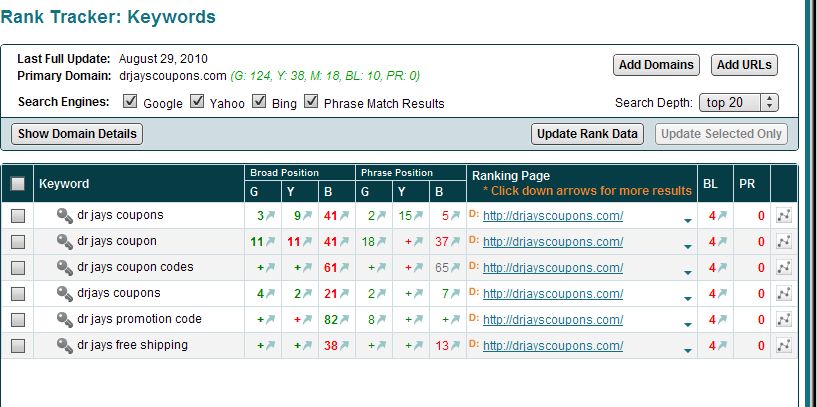Image resolution: width=817 pixels, height=407 pixels.
Task: Open ranking page link for dr jays free shipping
Action: pos(553,346)
